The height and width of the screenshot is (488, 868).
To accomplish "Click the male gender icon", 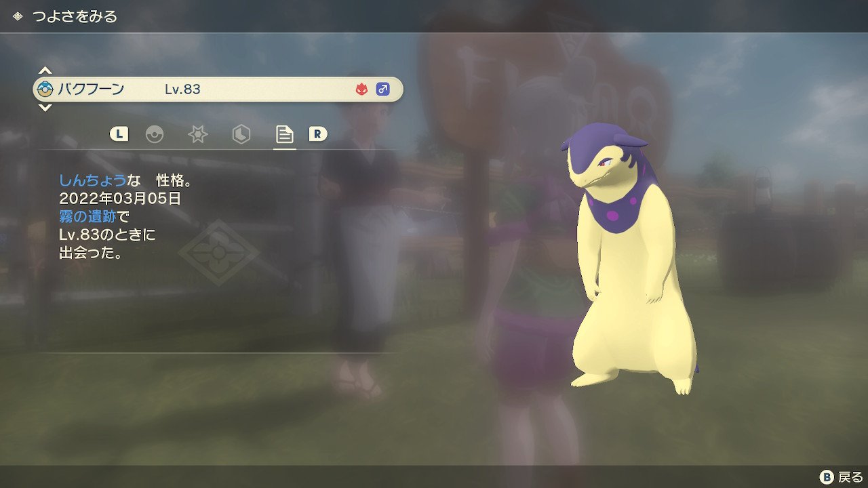I will coord(383,89).
